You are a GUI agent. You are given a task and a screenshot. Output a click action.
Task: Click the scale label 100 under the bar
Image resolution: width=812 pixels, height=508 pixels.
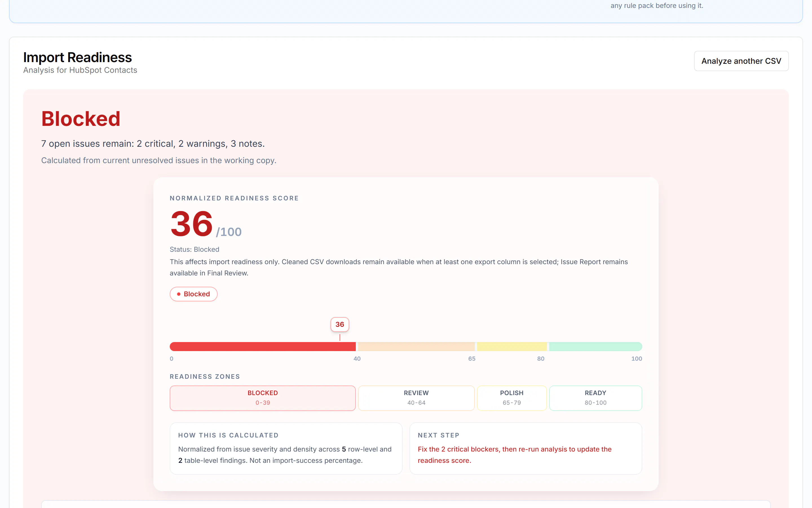pyautogui.click(x=637, y=358)
